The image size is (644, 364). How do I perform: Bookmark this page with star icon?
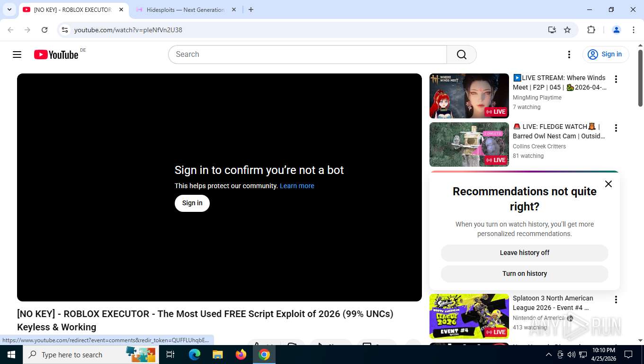[567, 30]
